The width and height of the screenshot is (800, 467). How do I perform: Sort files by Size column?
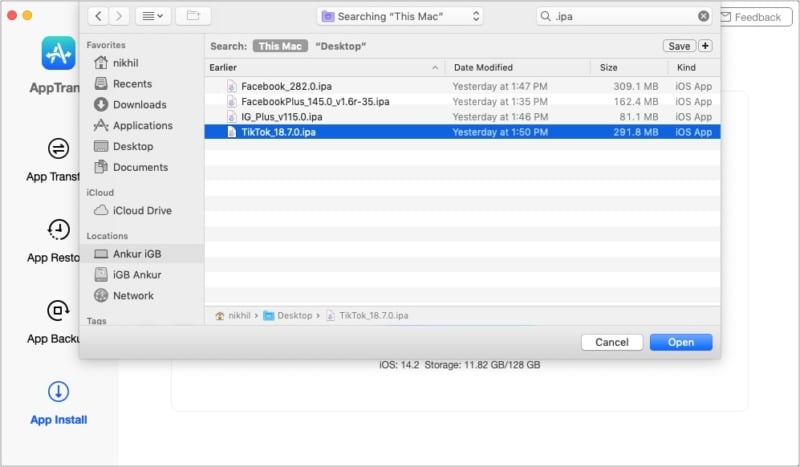coord(629,67)
